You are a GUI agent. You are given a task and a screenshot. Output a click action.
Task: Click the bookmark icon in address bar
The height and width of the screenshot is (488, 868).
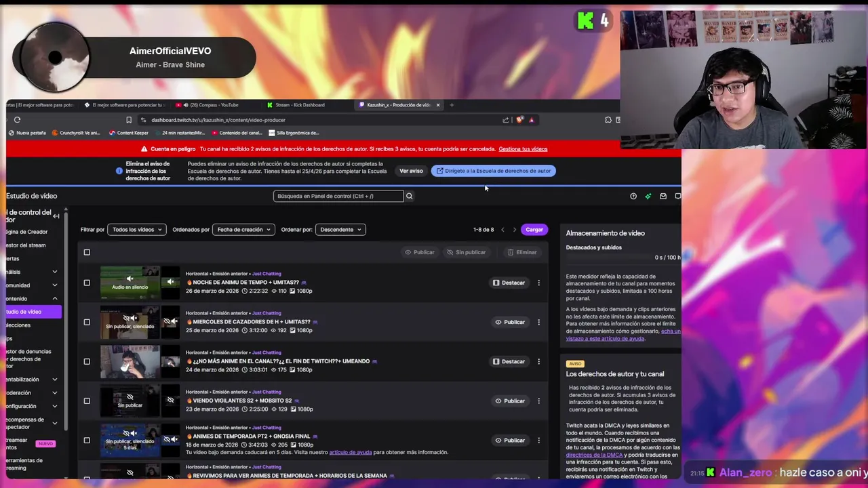[x=129, y=120]
